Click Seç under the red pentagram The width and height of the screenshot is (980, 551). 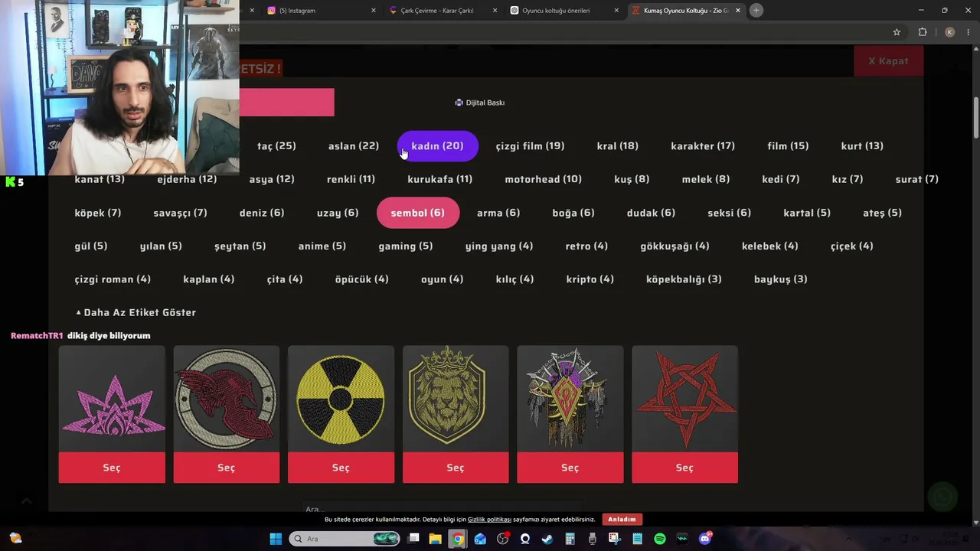pos(684,468)
